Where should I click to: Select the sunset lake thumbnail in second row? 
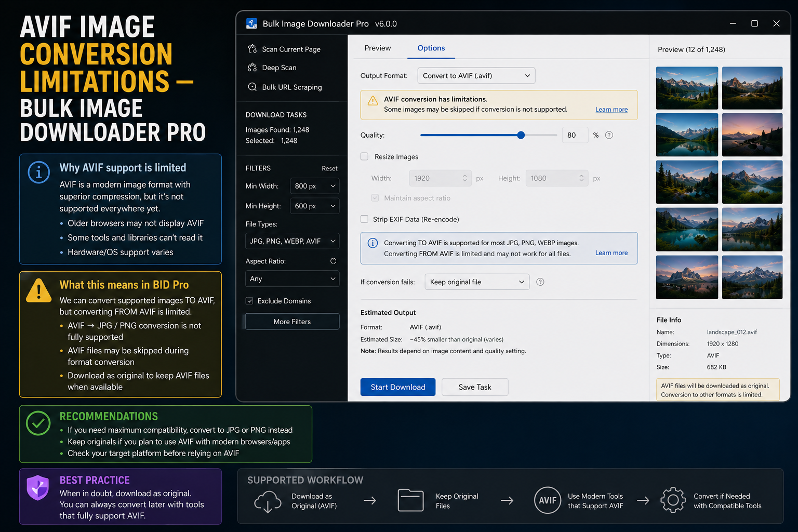coord(752,135)
